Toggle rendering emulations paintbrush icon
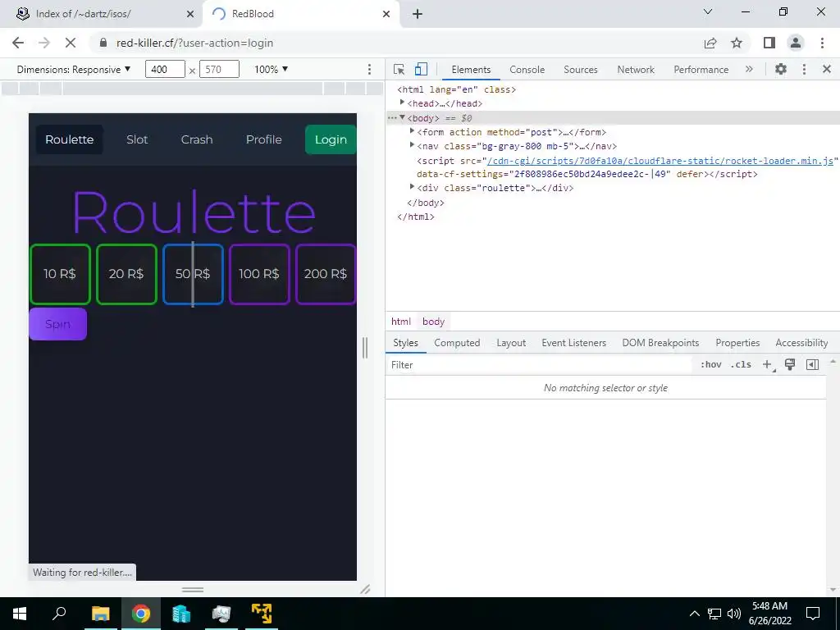This screenshot has height=630, width=840. point(790,365)
